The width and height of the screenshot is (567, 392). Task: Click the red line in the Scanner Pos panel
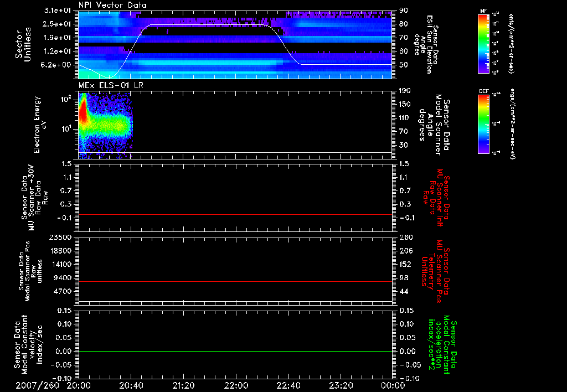[235, 281]
